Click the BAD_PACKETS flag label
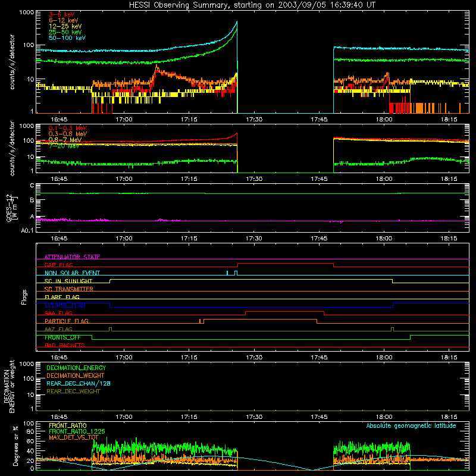This screenshot has height=476, width=476. 65,345
